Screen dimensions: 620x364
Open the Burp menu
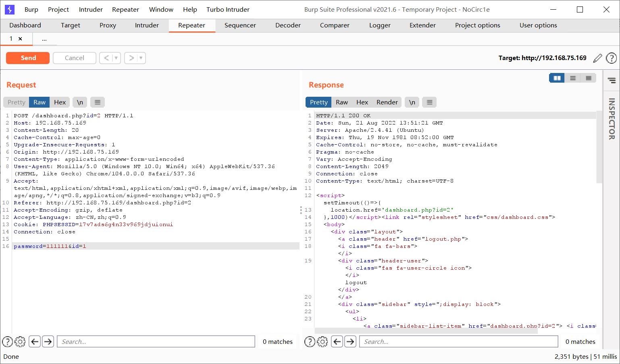tap(31, 9)
